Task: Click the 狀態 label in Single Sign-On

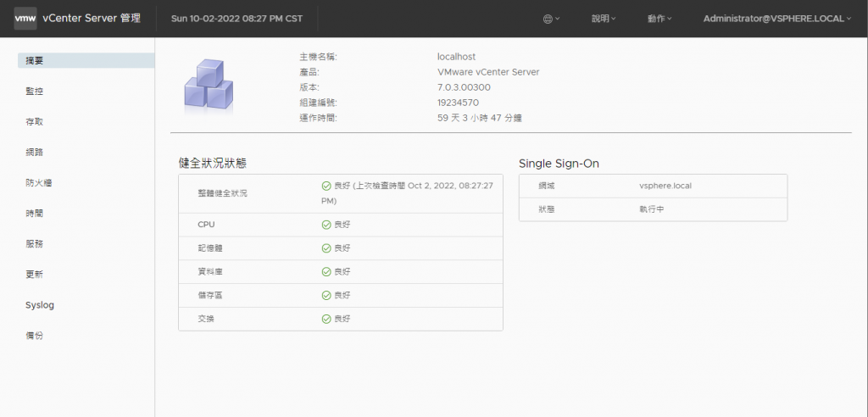Action: [547, 210]
